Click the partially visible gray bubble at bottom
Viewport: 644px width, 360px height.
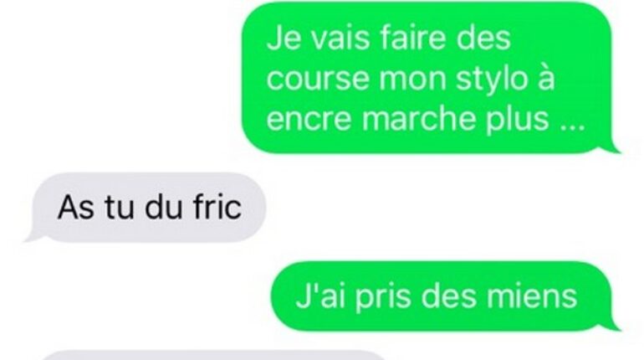pyautogui.click(x=213, y=356)
